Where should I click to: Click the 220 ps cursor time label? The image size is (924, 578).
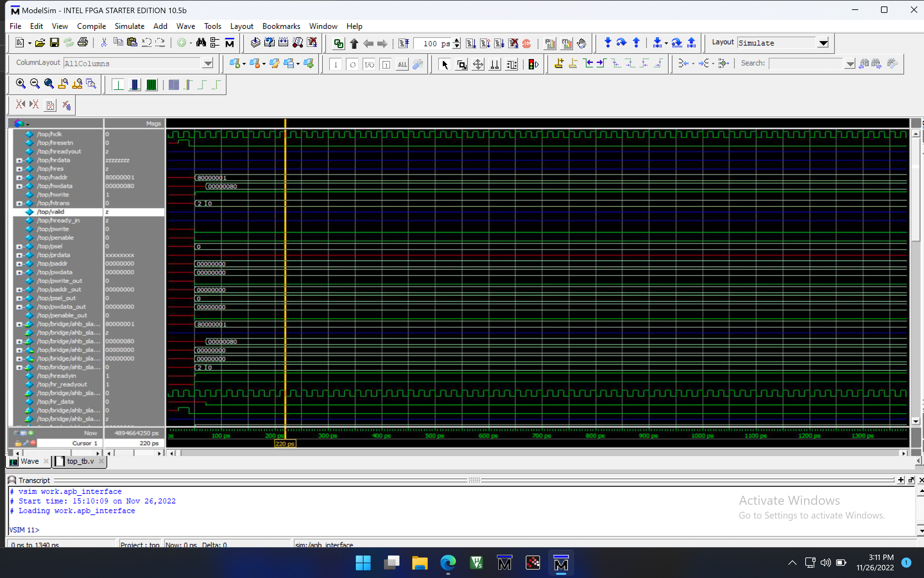point(285,443)
